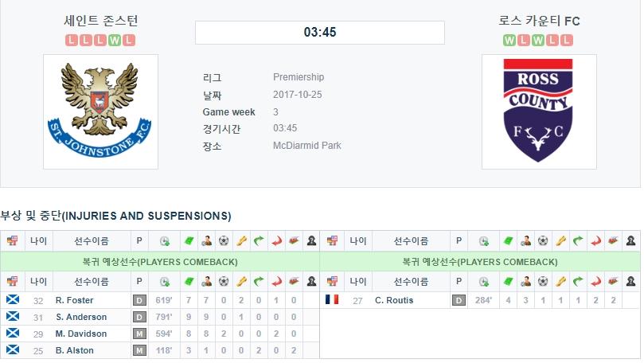
Task: Click the Ross County FC crest image
Action: [x=539, y=111]
